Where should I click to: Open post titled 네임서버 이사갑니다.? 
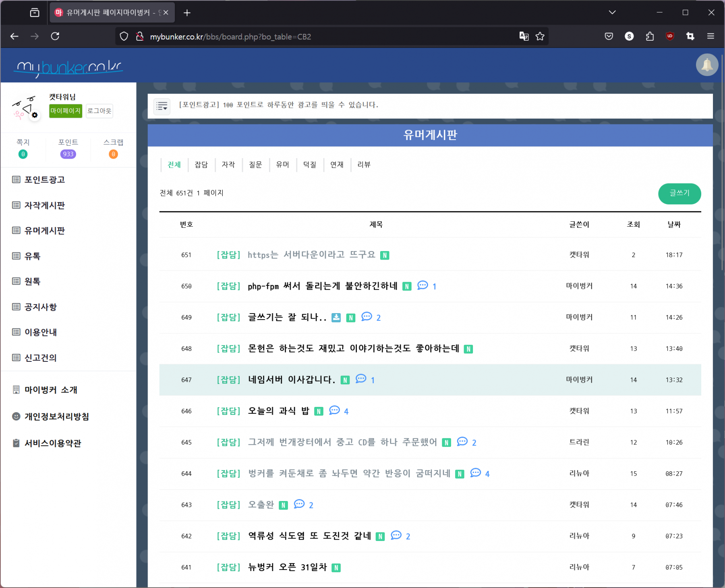coord(292,380)
